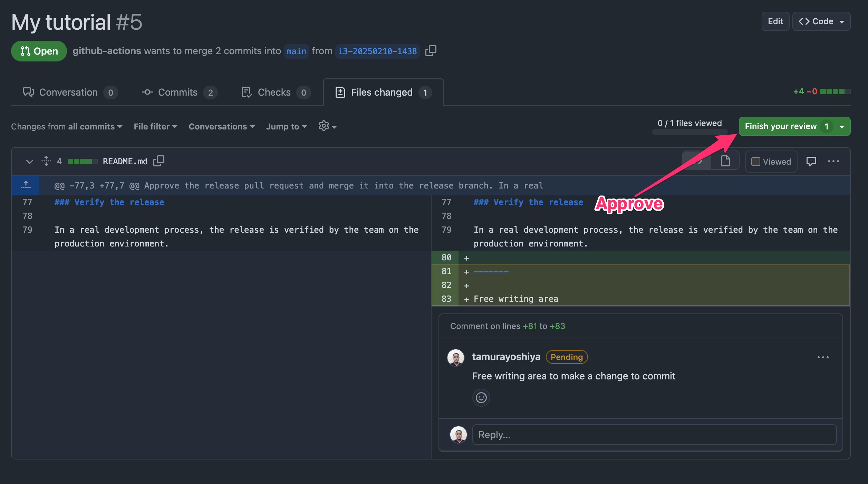Click in the Reply text field

654,435
